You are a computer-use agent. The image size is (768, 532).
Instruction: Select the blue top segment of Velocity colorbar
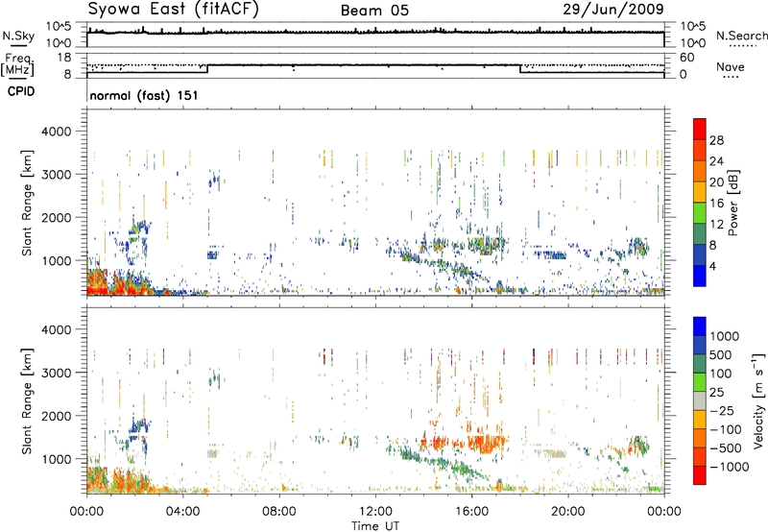pos(700,326)
